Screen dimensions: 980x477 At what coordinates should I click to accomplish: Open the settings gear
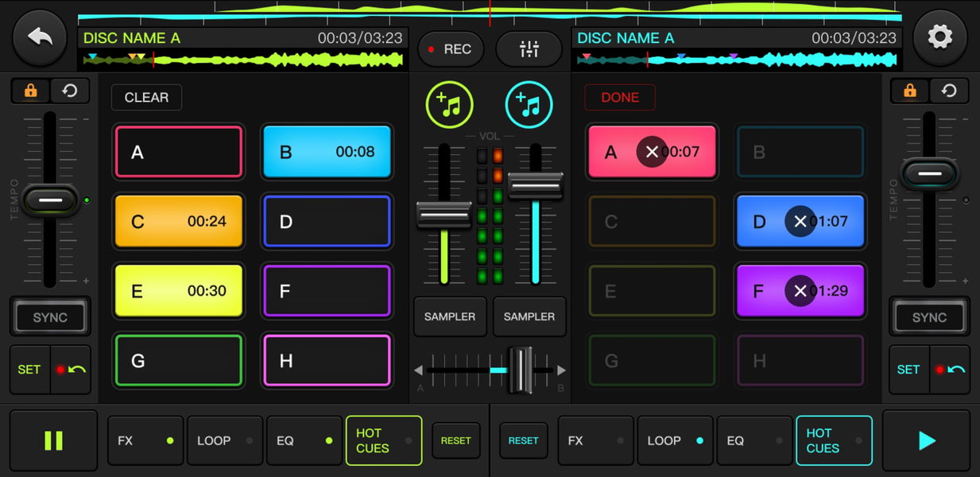[940, 37]
